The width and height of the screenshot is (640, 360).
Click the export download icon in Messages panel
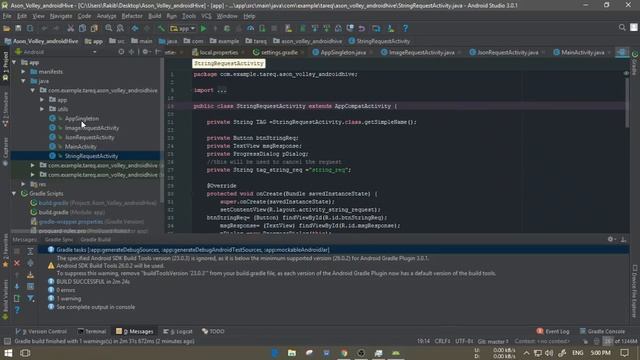pyautogui.click(x=31, y=275)
